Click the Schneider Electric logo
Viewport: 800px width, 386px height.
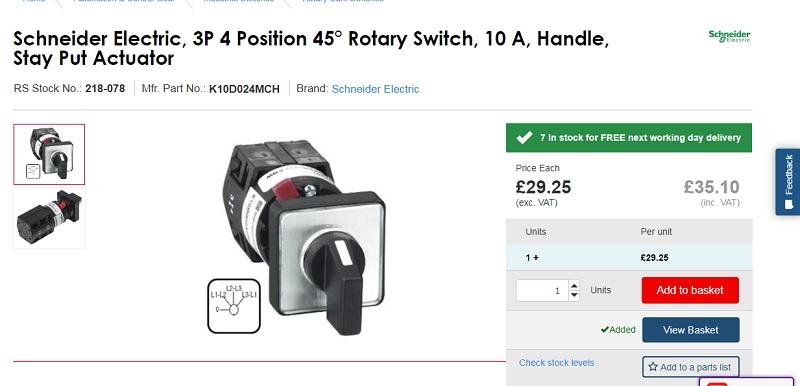(729, 36)
